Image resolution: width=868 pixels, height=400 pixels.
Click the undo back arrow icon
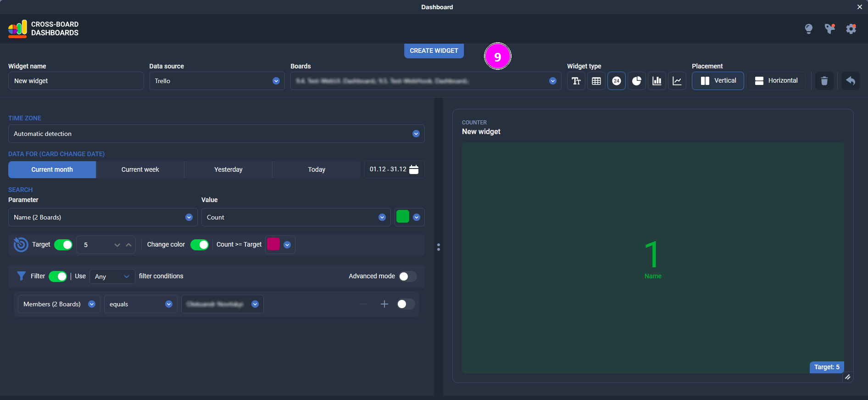(850, 81)
